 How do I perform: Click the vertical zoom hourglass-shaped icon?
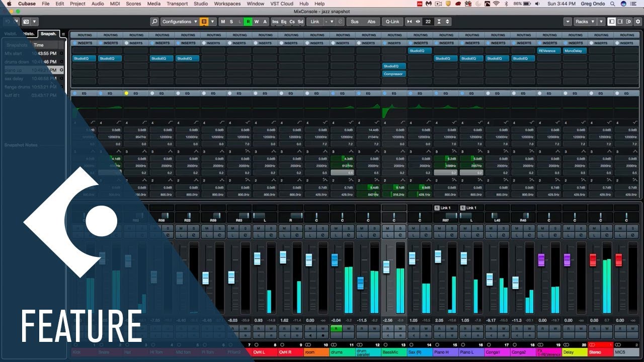[x=439, y=22]
